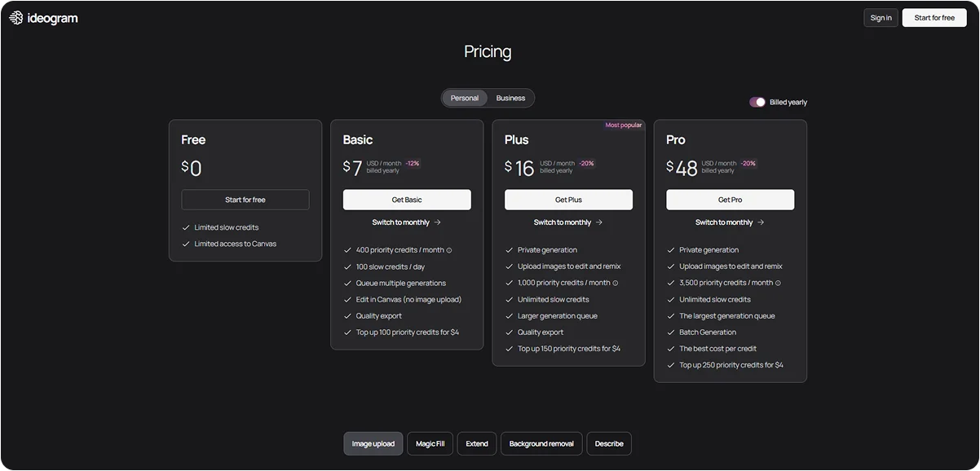Click the Get Pro button
Viewport: 980px width, 471px height.
coord(730,199)
